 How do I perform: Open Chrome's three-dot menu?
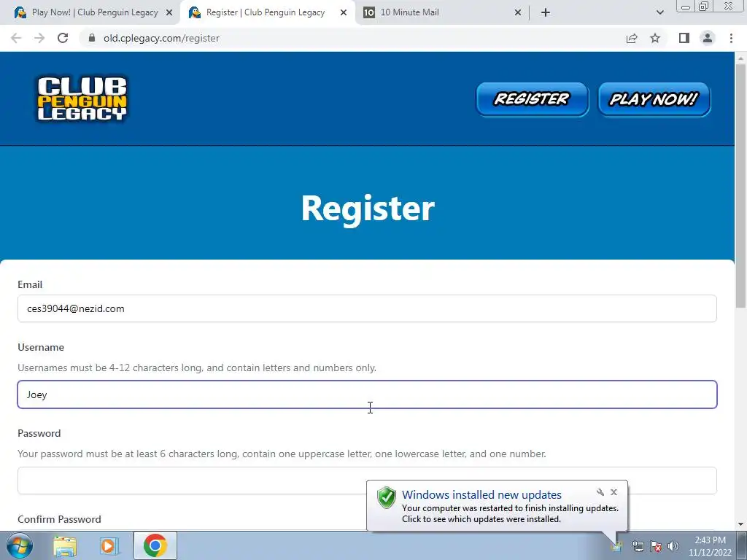[x=731, y=38]
